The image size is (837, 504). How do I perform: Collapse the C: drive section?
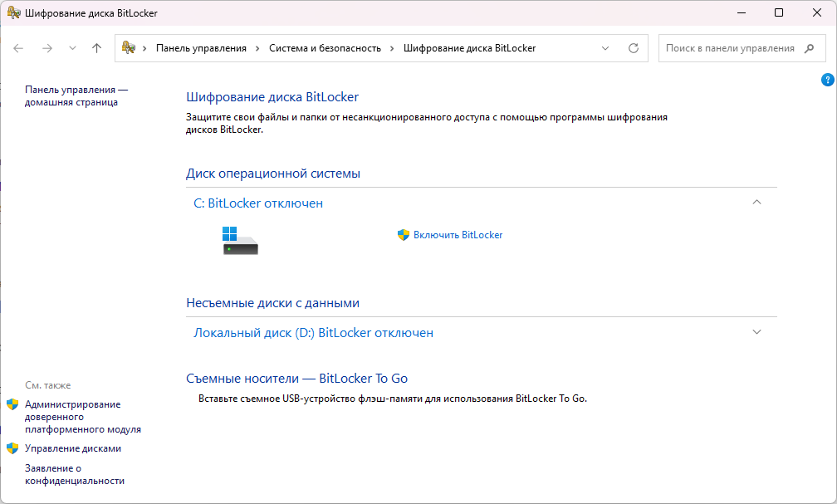tap(756, 203)
